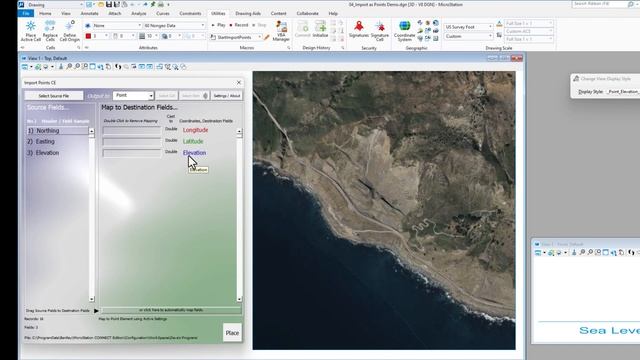Open the Nongeo Data element template dropdown

pyautogui.click(x=174, y=25)
